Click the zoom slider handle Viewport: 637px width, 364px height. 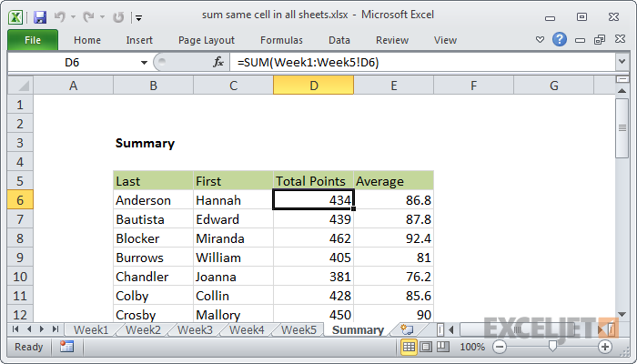point(552,346)
